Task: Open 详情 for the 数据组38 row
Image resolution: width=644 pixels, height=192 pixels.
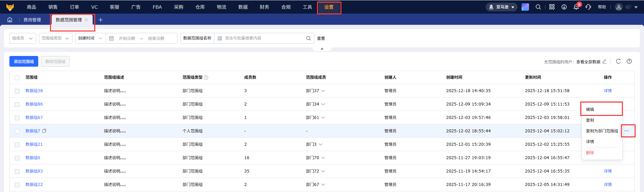Action: tap(608, 91)
